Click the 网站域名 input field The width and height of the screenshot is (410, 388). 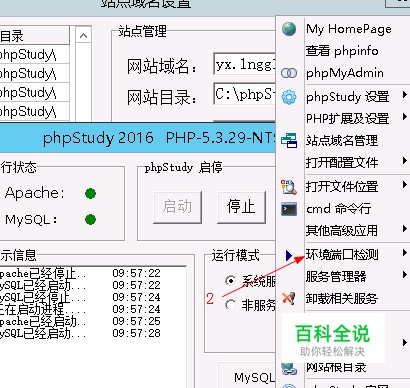[244, 64]
